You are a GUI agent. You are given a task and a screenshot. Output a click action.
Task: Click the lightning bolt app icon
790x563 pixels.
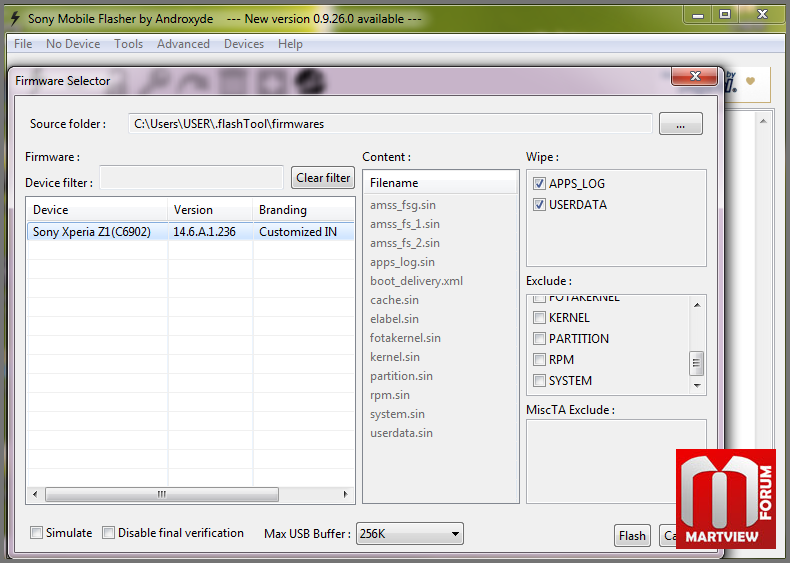click(15, 19)
